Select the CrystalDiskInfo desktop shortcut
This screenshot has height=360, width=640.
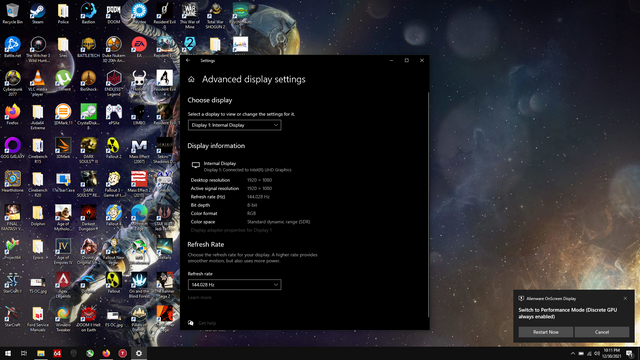tap(88, 117)
